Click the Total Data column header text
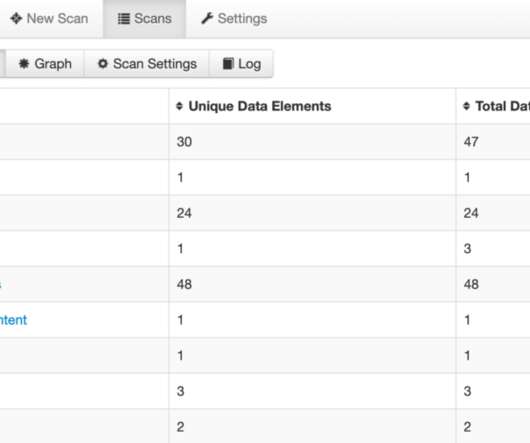Screen dimensions: 530x443 click(503, 106)
